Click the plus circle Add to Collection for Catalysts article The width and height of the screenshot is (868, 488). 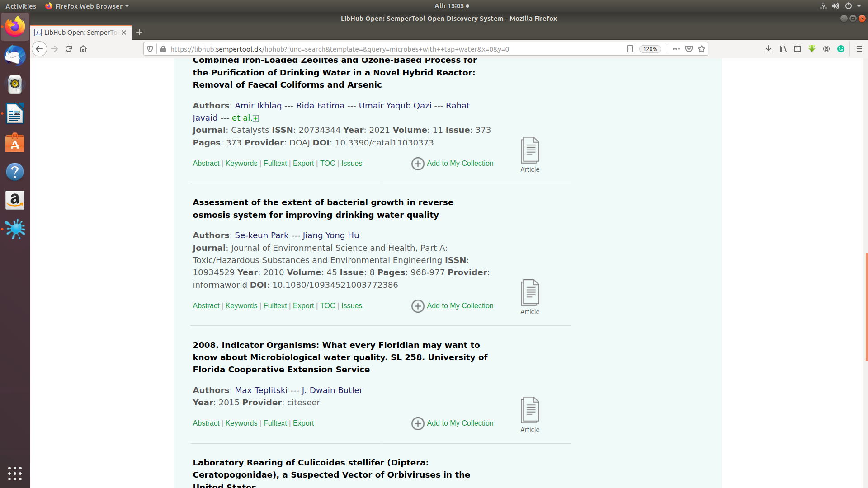click(418, 164)
